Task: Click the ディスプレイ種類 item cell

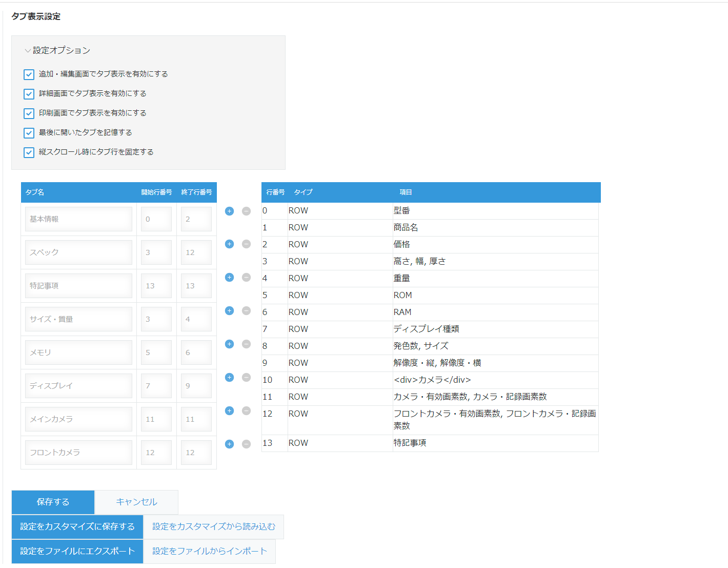Action: (x=495, y=329)
